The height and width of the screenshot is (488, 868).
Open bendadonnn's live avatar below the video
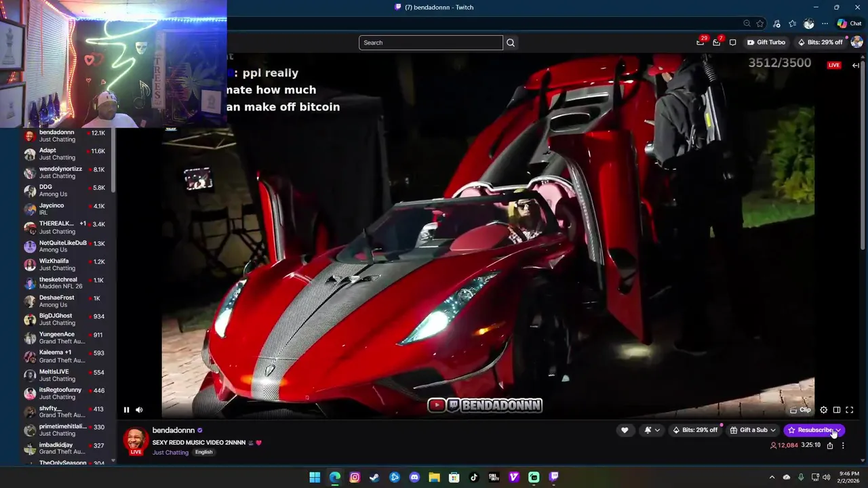click(136, 441)
